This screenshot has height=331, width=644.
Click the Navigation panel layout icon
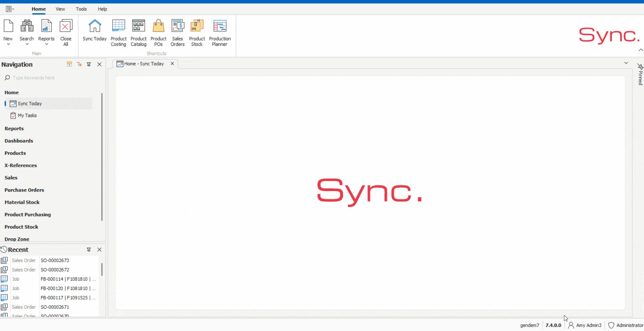69,64
